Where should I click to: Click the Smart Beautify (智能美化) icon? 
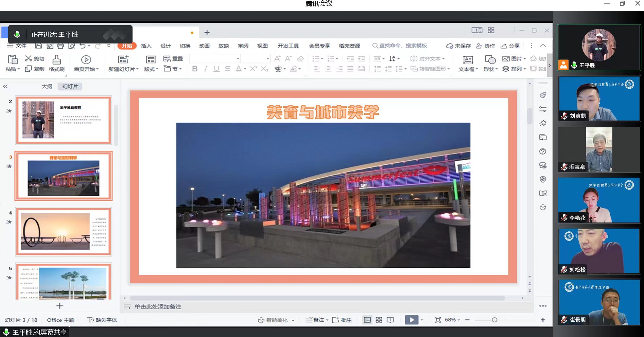tap(261, 320)
